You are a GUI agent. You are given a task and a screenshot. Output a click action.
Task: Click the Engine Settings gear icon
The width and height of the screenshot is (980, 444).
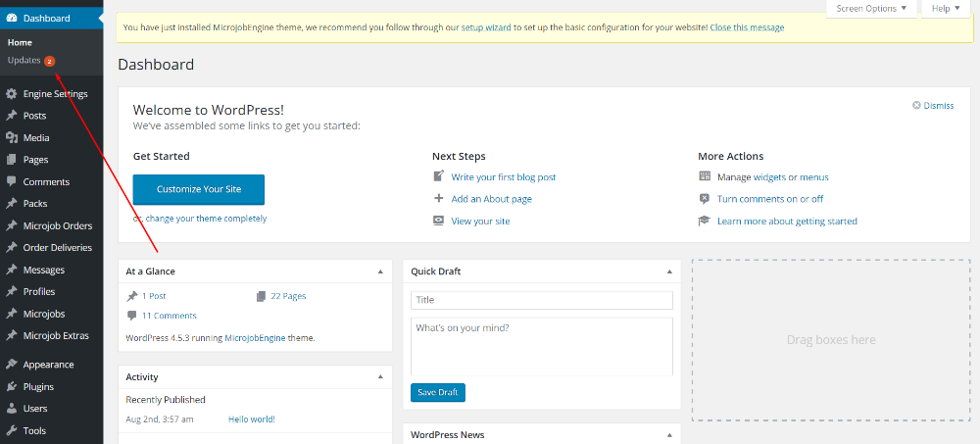point(11,94)
